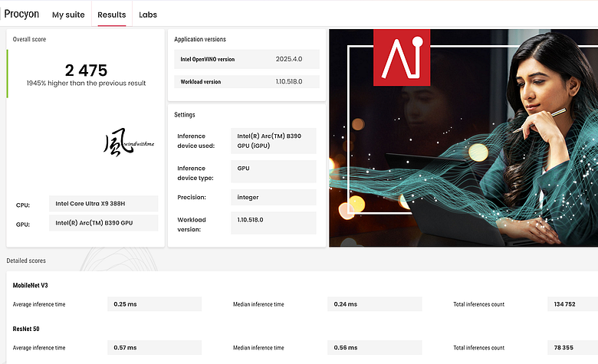Open the My suite tab
This screenshot has width=598, height=364.
click(68, 15)
